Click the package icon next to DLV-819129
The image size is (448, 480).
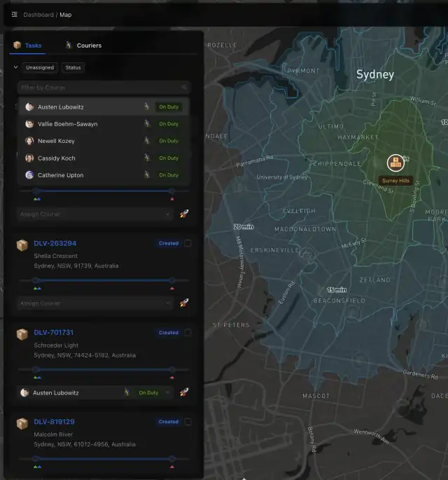coord(22,423)
